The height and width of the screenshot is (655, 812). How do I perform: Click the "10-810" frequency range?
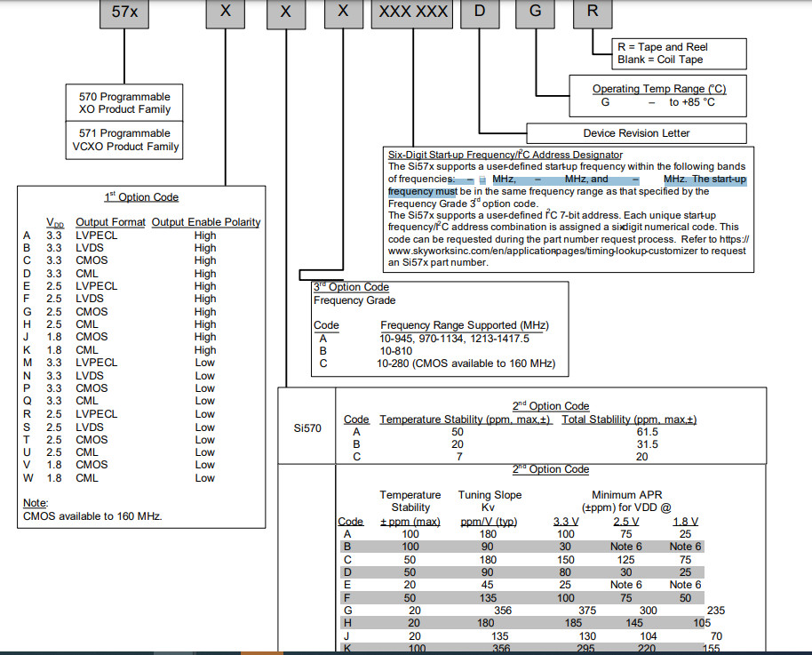pos(396,351)
